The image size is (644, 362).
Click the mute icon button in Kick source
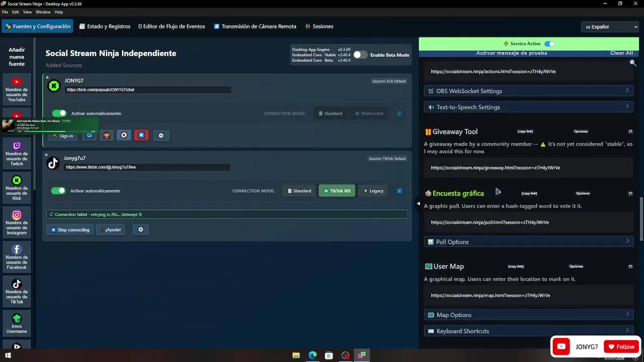(x=124, y=135)
